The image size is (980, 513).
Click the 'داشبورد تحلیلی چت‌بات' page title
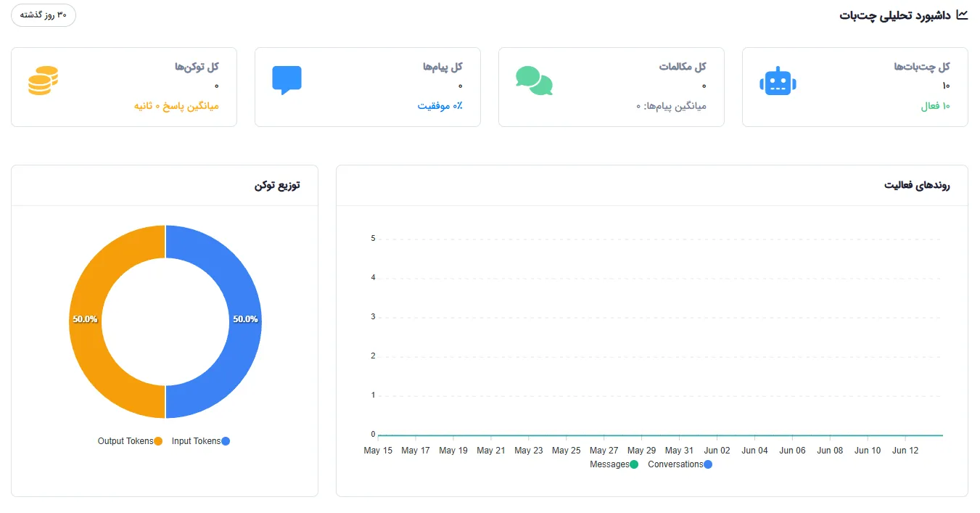[x=896, y=15]
